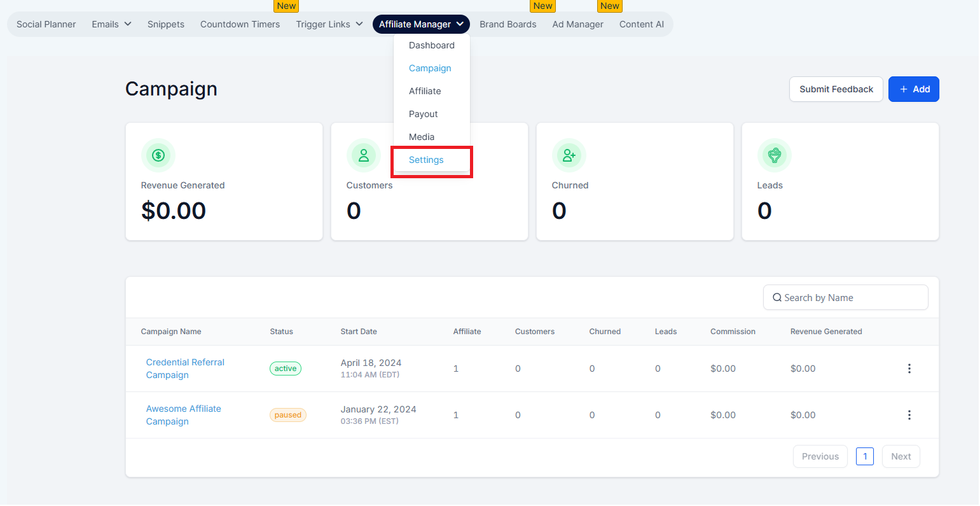Open Awesome Affiliate Campaign link

coord(184,415)
